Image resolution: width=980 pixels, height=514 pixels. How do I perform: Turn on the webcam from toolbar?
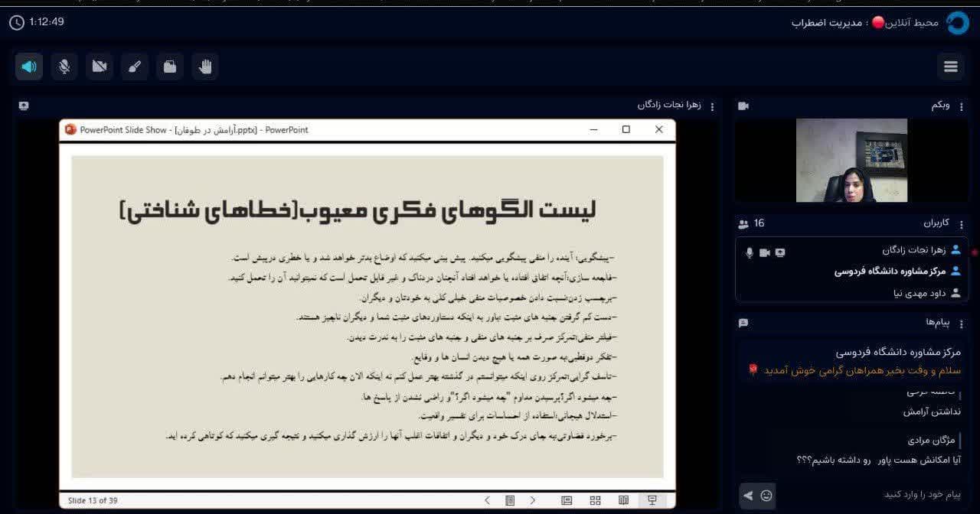pos(100,67)
